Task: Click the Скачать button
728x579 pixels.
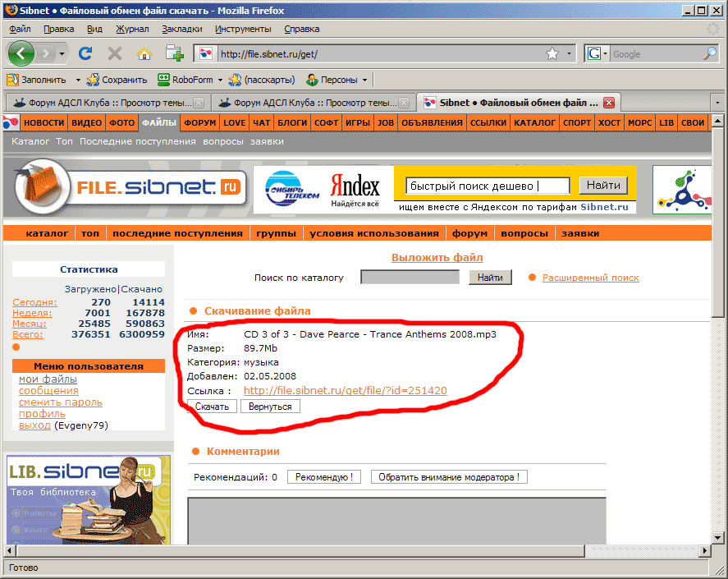Action: [213, 407]
